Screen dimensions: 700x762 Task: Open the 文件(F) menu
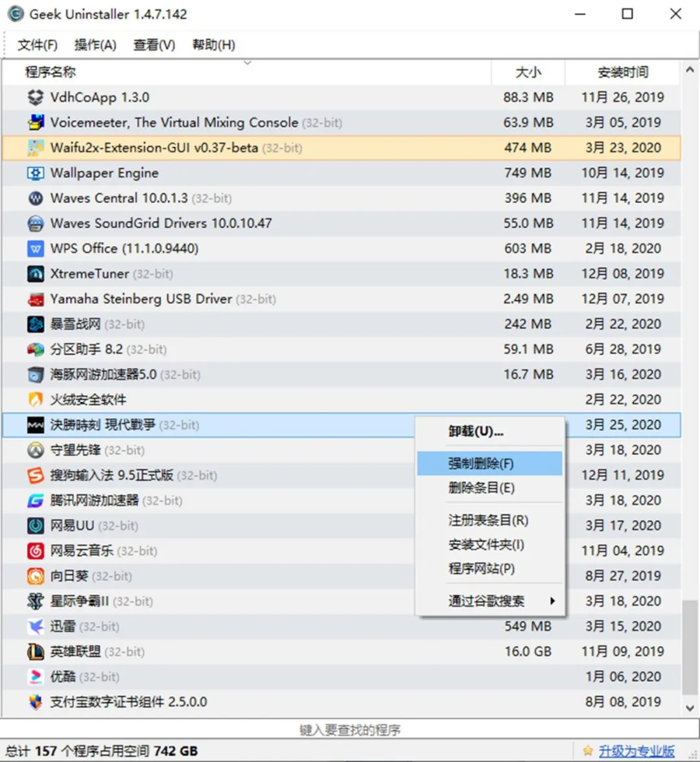[x=38, y=45]
